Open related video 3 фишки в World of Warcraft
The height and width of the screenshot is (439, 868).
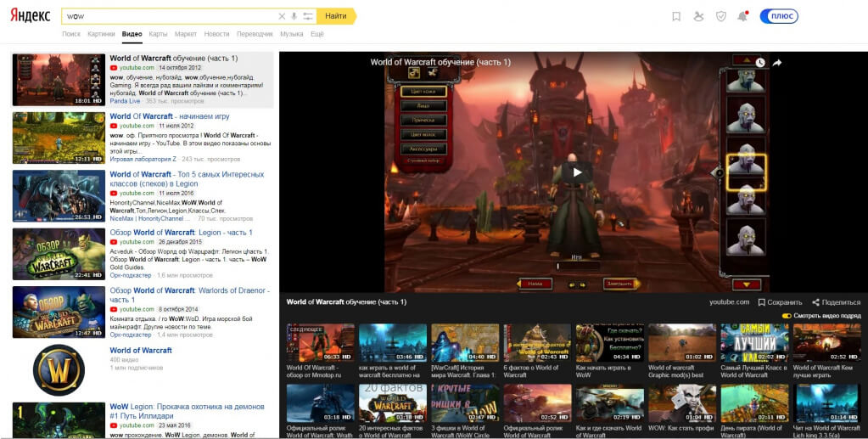point(465,411)
